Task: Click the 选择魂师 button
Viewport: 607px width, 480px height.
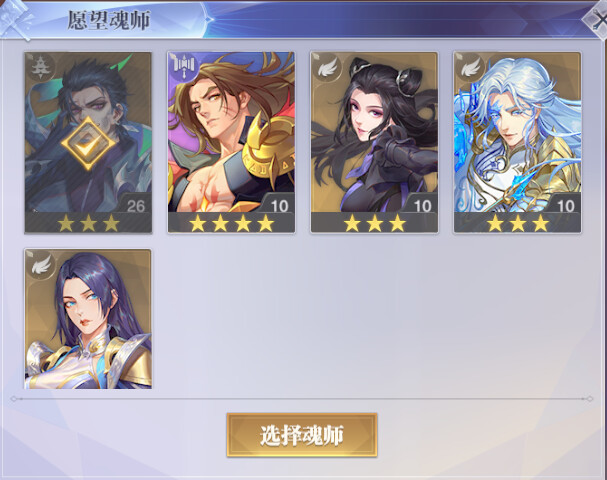Action: [x=302, y=435]
